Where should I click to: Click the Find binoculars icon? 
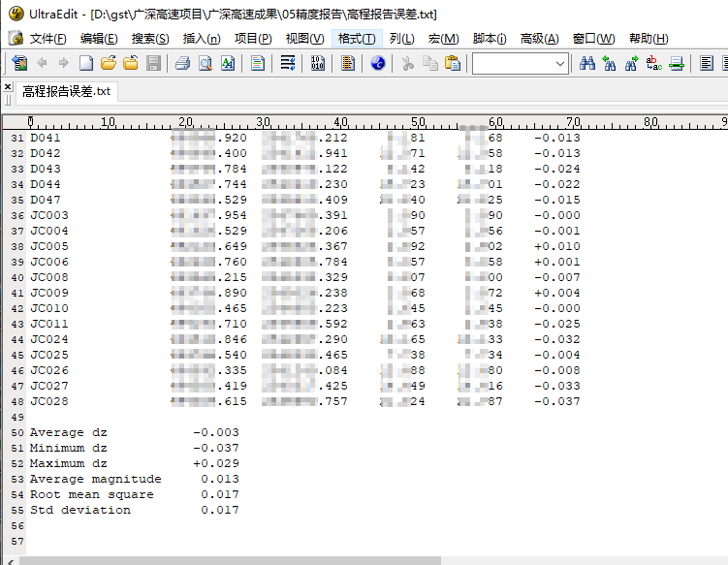click(x=586, y=64)
